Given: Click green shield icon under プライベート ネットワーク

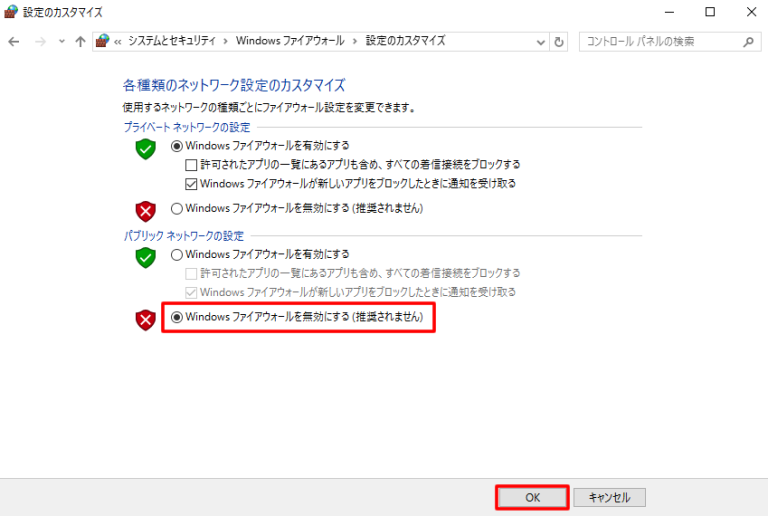Looking at the screenshot, I should [x=145, y=149].
